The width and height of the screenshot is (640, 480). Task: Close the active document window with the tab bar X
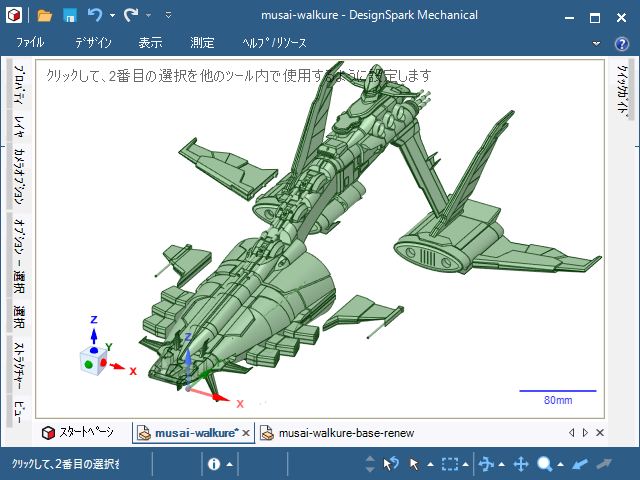(x=600, y=433)
